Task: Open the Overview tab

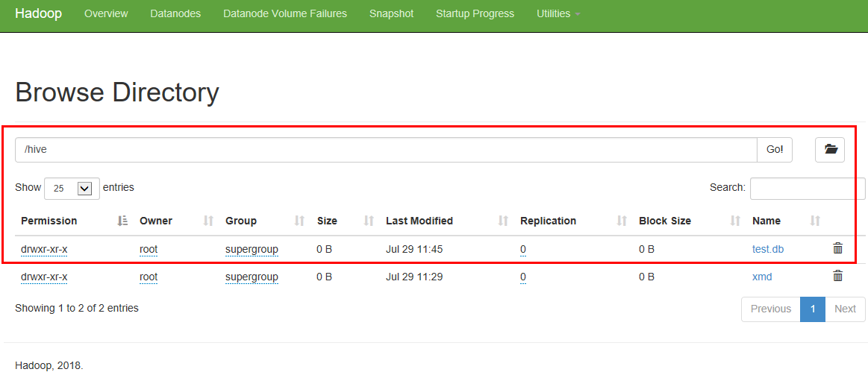Action: click(106, 14)
